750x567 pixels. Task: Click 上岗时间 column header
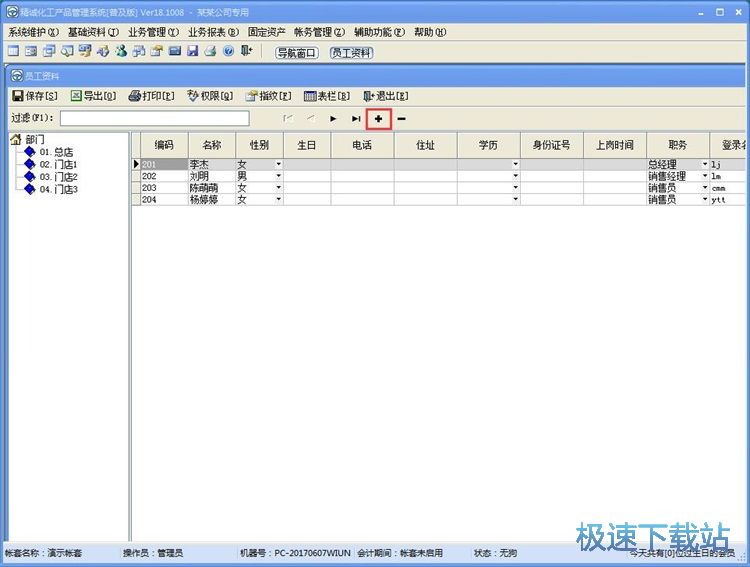(615, 145)
